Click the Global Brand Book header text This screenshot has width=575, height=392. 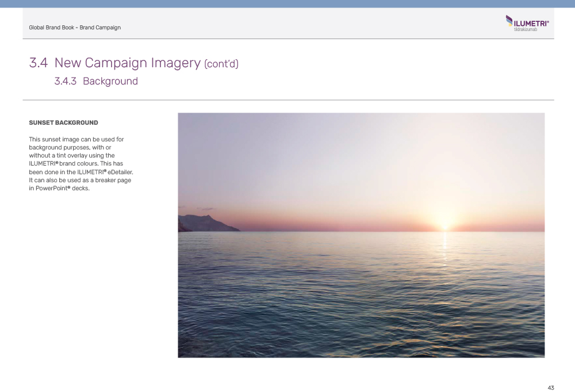tap(75, 28)
